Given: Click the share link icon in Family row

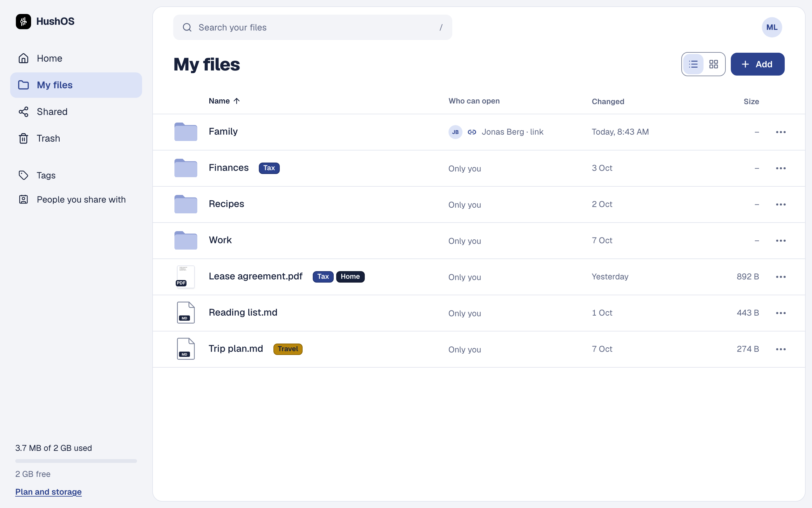Looking at the screenshot, I should 472,132.
